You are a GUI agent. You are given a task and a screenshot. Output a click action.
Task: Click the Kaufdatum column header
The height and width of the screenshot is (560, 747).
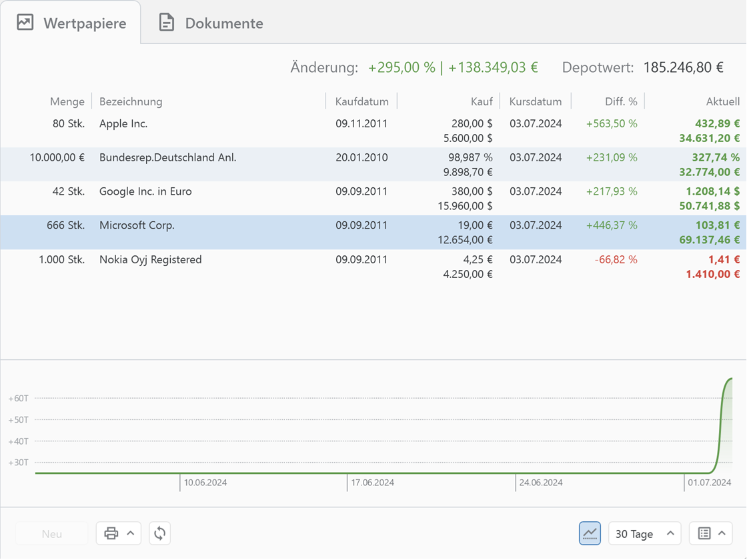(x=361, y=101)
